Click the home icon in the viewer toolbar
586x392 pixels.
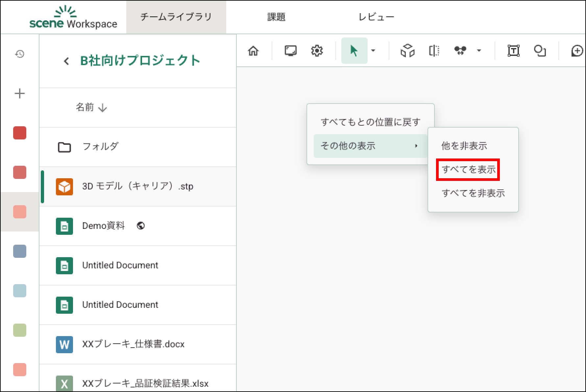coord(253,51)
